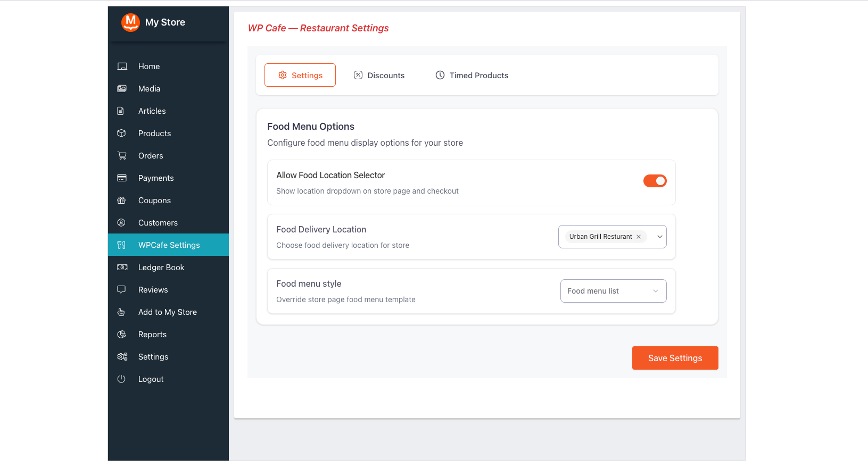The width and height of the screenshot is (868, 467).
Task: Click the Logout power icon
Action: tap(121, 379)
